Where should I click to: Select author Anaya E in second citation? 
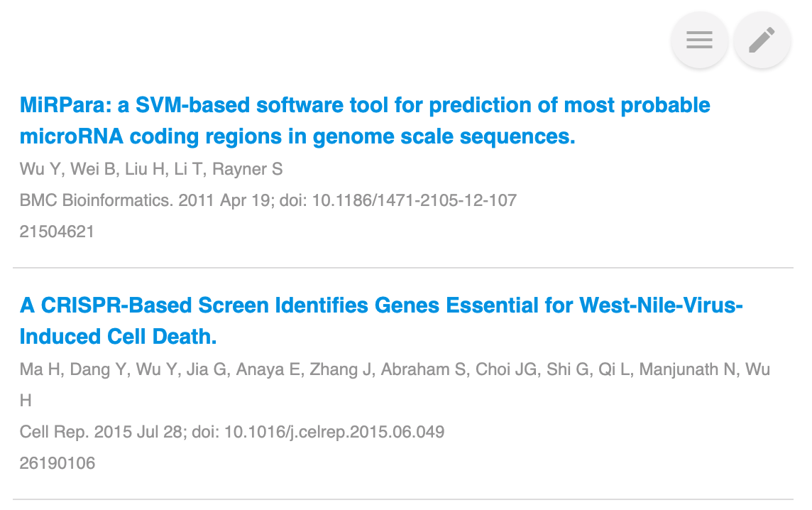point(268,369)
